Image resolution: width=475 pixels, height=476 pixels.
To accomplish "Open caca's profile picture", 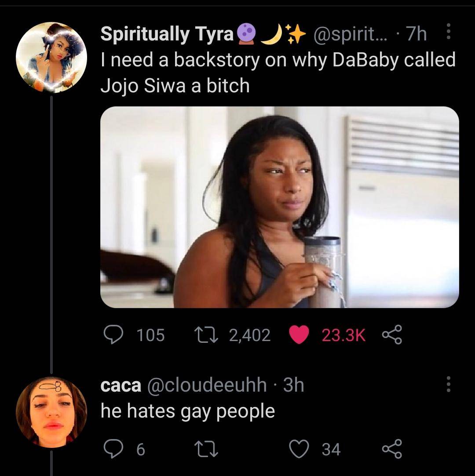I will coord(51,412).
